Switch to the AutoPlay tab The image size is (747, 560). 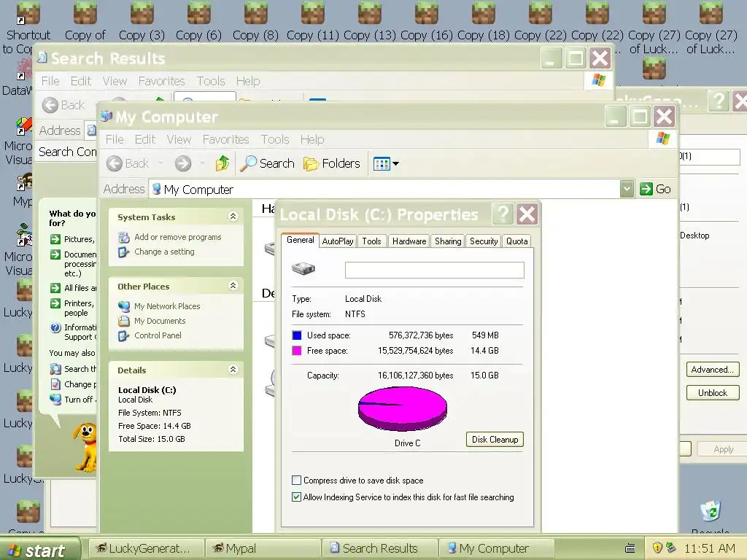click(x=338, y=241)
